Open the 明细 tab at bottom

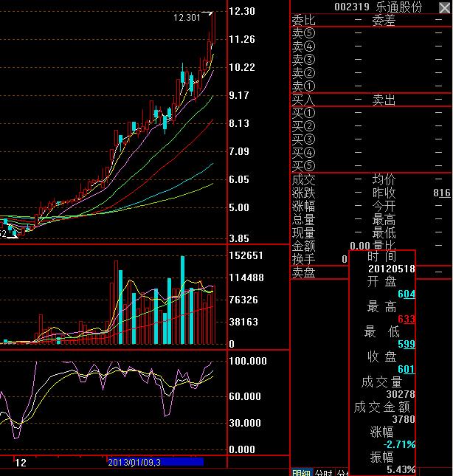click(301, 472)
